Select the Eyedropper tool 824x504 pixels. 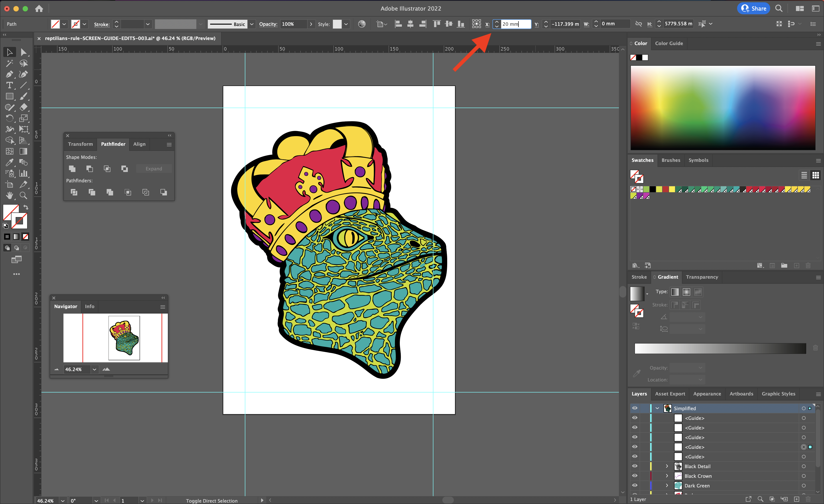tap(9, 162)
